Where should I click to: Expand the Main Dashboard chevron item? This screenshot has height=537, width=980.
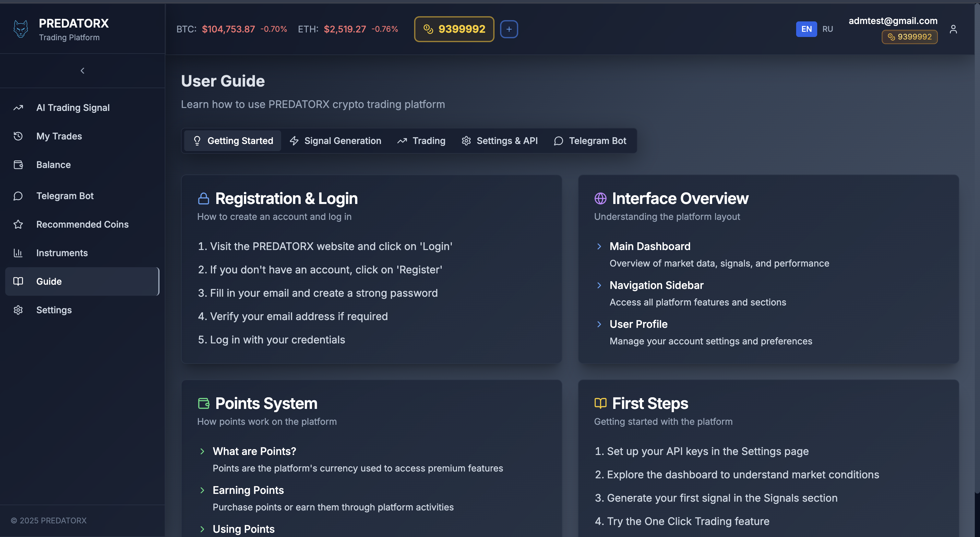(x=599, y=246)
